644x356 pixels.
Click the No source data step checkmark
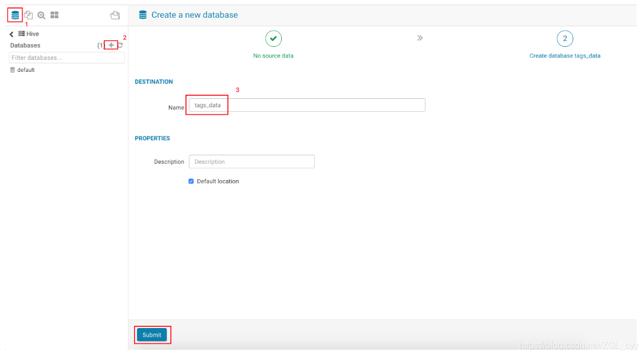click(273, 39)
